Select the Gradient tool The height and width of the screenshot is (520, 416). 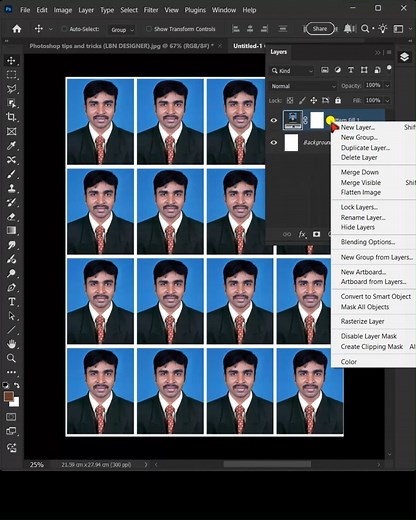click(x=11, y=231)
